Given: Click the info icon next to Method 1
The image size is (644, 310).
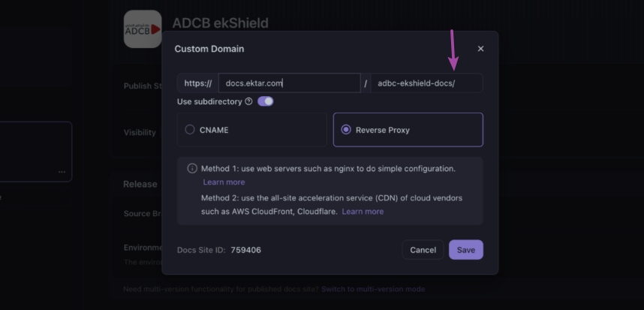Looking at the screenshot, I should point(192,168).
